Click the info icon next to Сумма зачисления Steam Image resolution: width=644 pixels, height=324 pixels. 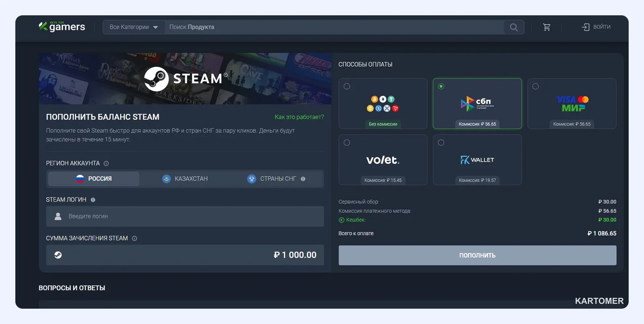(x=134, y=239)
